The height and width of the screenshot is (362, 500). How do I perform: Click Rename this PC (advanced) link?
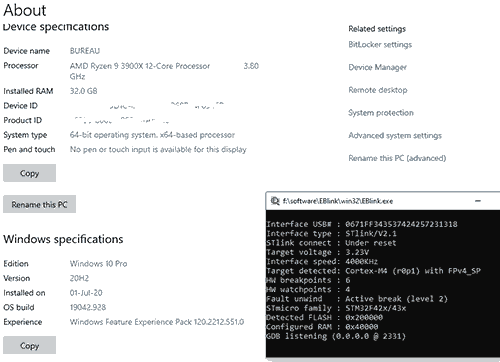coord(397,158)
